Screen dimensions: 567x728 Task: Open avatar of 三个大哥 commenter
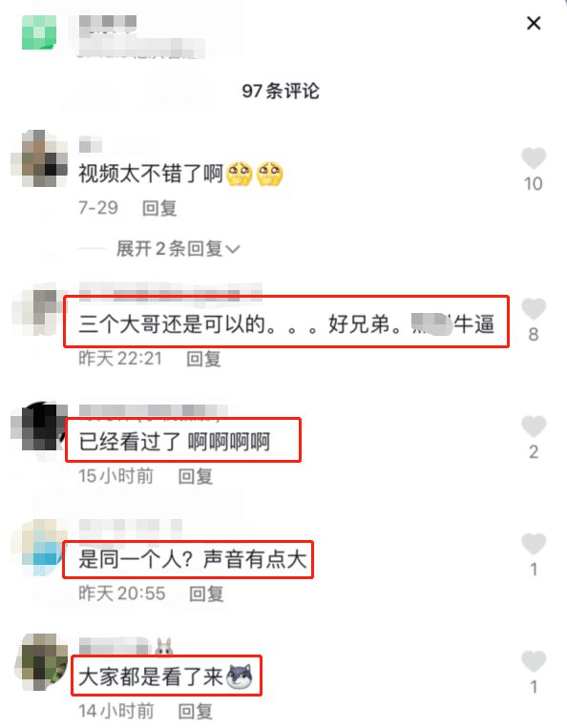[x=39, y=311]
